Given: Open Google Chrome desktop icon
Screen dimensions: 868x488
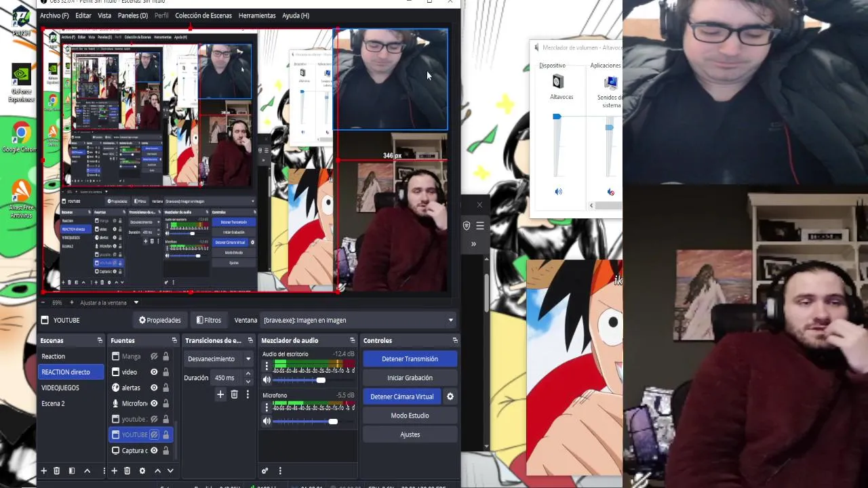Looking at the screenshot, I should (20, 136).
